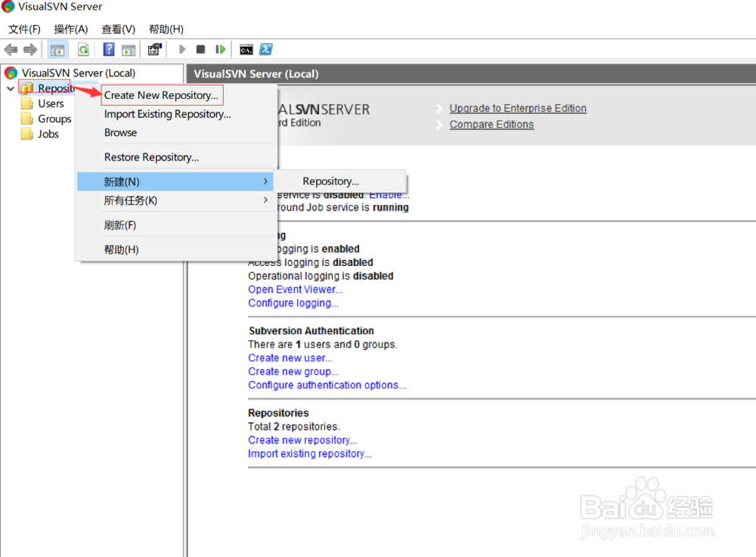Click Repository... in the submenu
The height and width of the screenshot is (557, 756).
click(331, 181)
